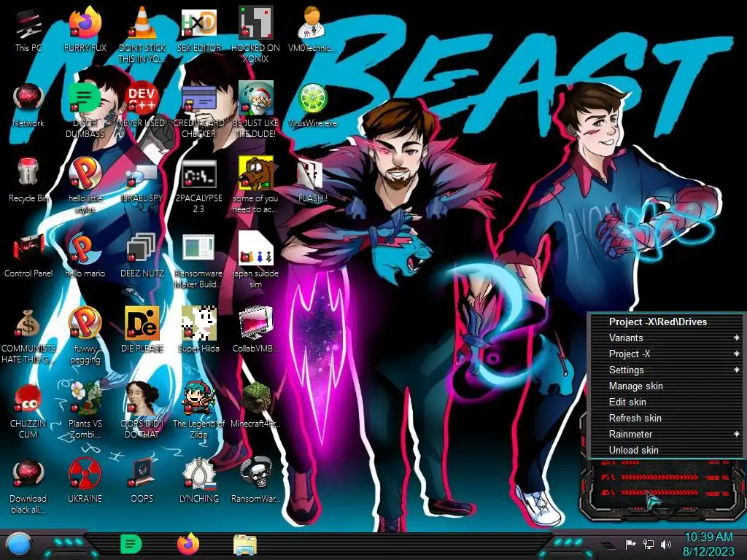The height and width of the screenshot is (560, 747).
Task: Open the This PC desktop icon
Action: click(28, 30)
